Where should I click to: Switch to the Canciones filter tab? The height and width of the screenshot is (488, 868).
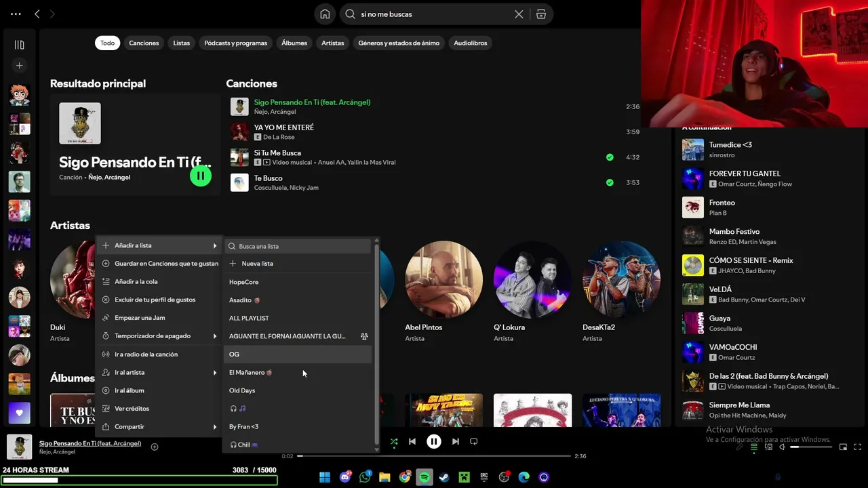(x=144, y=43)
